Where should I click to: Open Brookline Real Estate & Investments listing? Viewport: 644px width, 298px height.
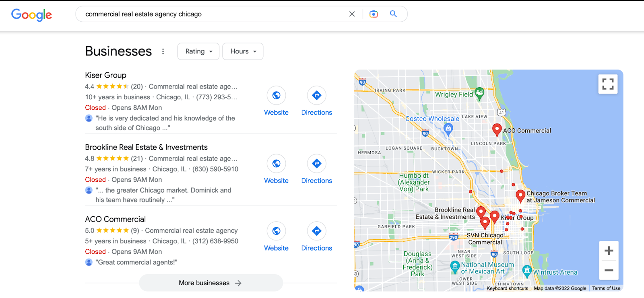coord(146,147)
